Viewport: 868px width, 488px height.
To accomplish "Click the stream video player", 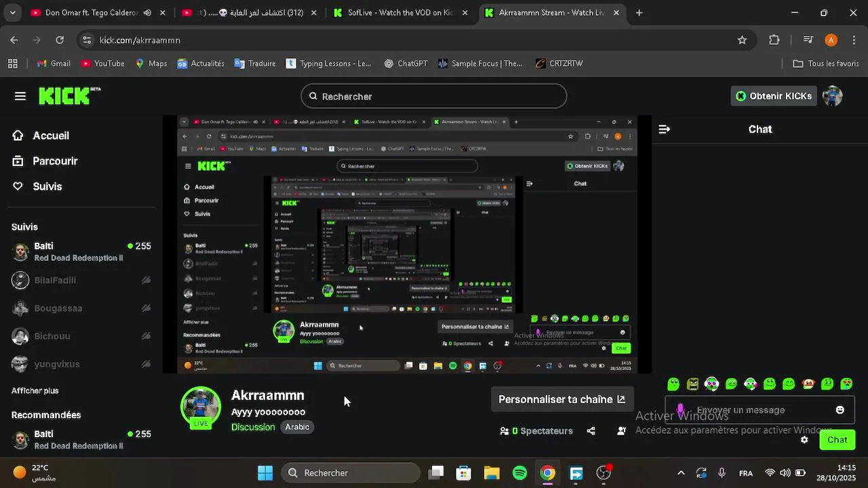I will [407, 244].
